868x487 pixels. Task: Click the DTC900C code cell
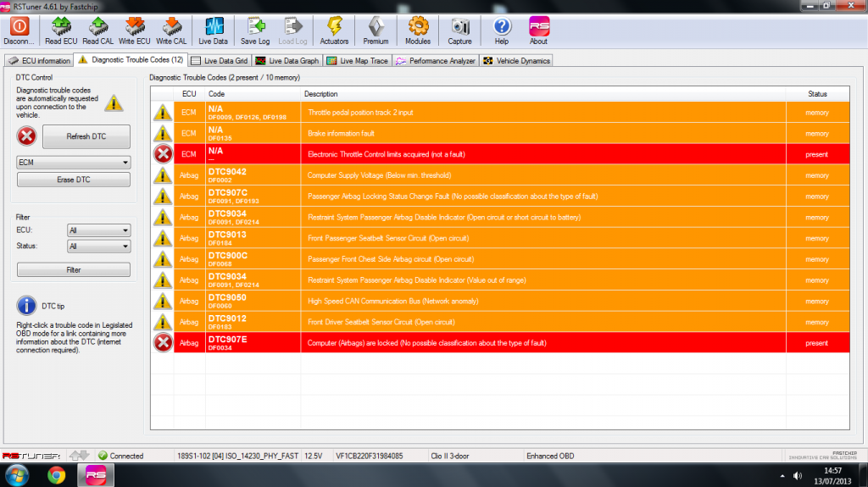click(x=253, y=259)
